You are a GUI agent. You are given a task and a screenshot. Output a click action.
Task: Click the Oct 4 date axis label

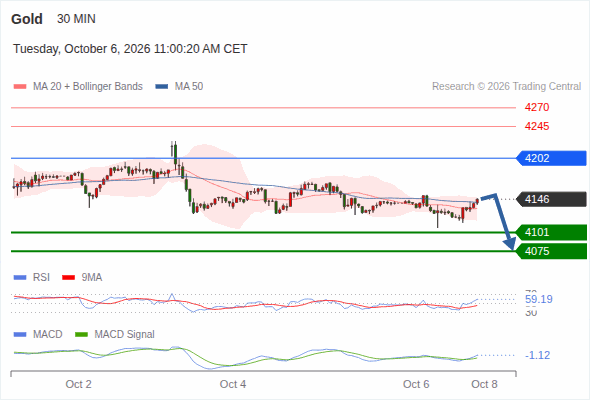(x=233, y=385)
